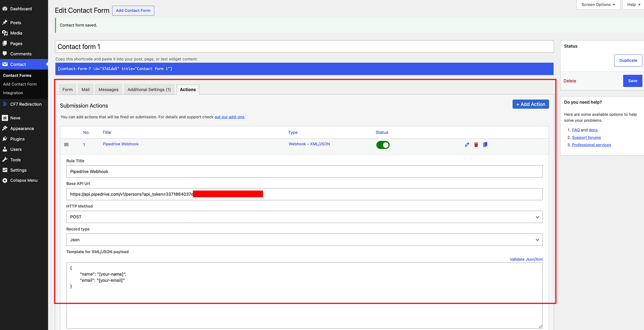This screenshot has width=644, height=330.
Task: Click the Rule Title input field
Action: pyautogui.click(x=304, y=171)
